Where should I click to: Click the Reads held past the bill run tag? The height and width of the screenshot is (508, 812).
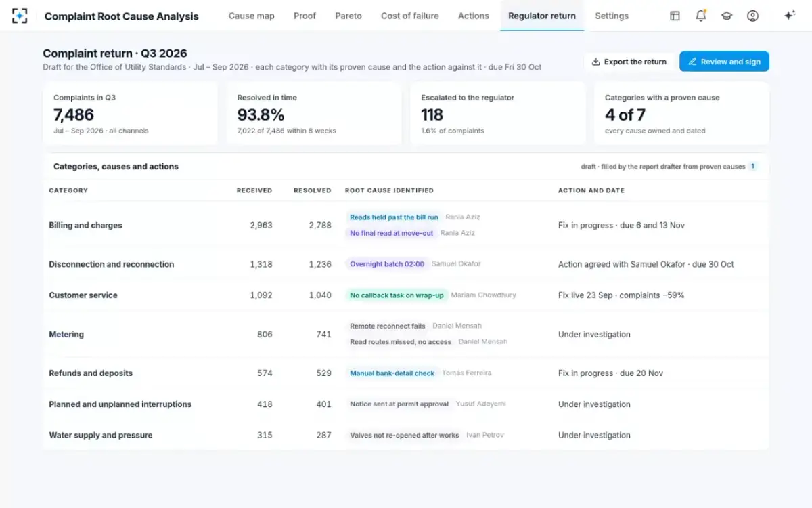point(394,217)
